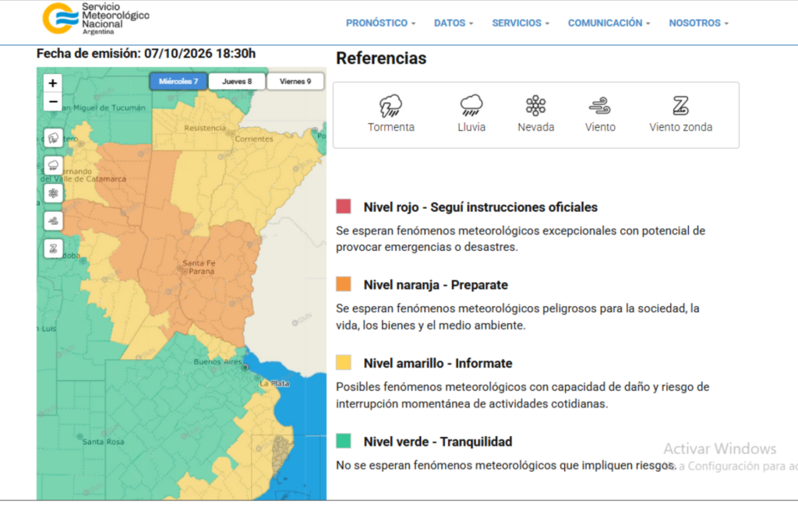The width and height of the screenshot is (798, 532).
Task: Switch to the Viernes 9 tab
Action: [x=295, y=81]
